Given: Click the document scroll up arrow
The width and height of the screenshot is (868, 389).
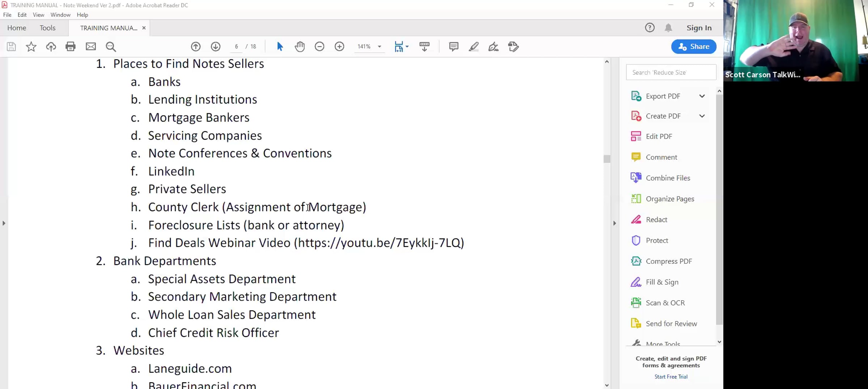Looking at the screenshot, I should (x=607, y=62).
